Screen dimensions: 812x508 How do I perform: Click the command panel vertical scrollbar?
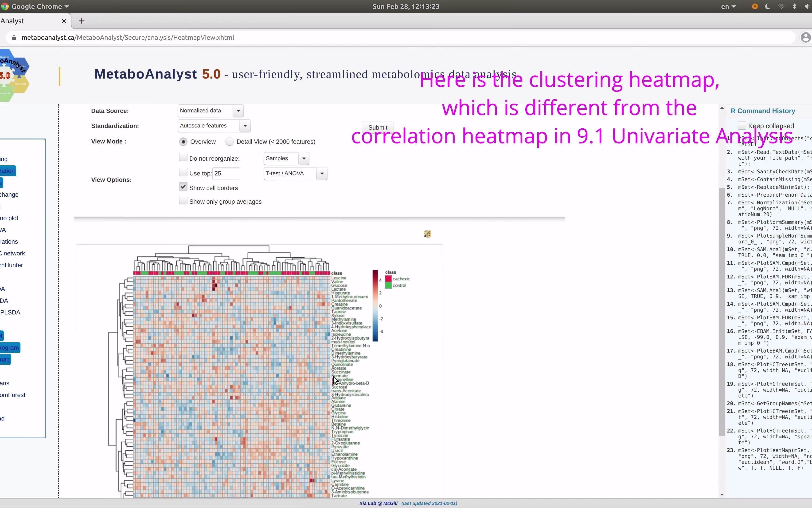[722, 312]
